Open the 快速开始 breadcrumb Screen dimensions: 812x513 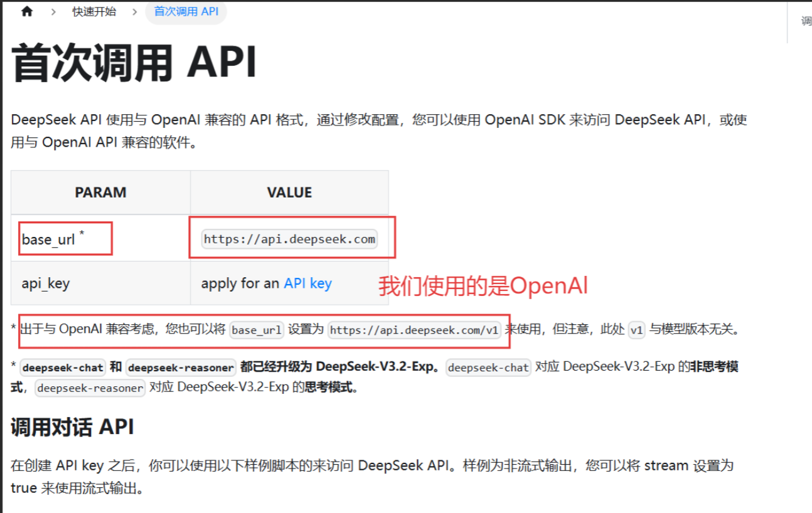tap(94, 12)
